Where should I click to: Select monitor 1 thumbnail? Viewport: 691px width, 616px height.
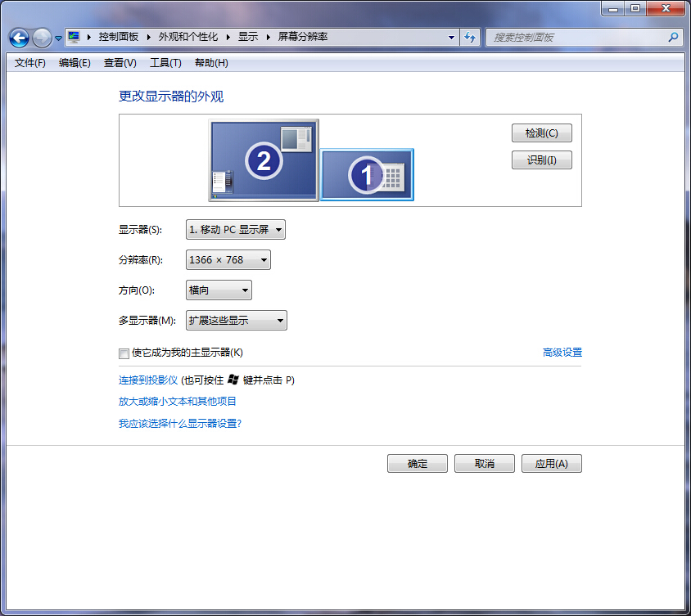click(x=367, y=175)
